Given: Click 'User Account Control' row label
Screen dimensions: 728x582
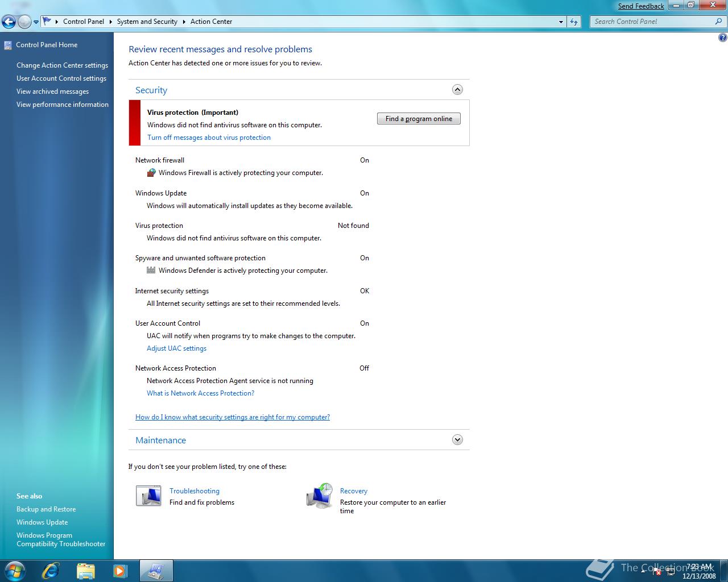Looking at the screenshot, I should click(x=168, y=323).
